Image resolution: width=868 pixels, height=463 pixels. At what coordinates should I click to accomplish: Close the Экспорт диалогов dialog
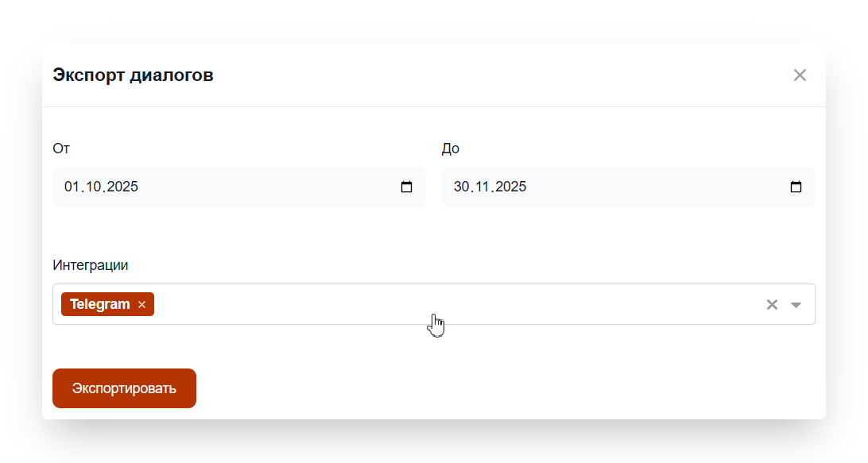point(800,75)
